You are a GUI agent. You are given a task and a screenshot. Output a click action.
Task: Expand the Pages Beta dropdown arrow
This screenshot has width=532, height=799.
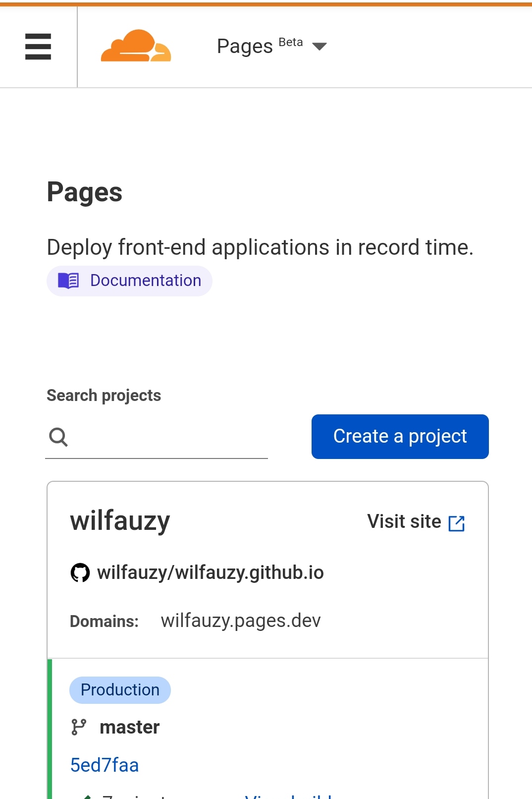(319, 47)
